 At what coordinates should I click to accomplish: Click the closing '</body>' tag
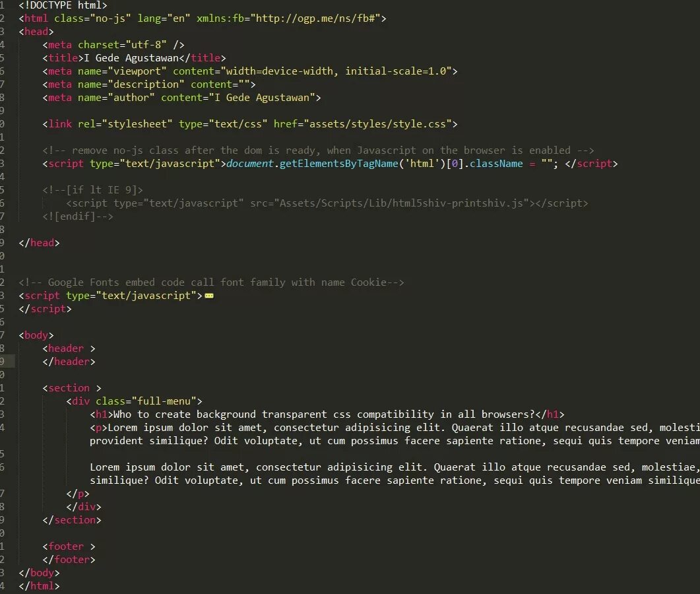(40, 573)
